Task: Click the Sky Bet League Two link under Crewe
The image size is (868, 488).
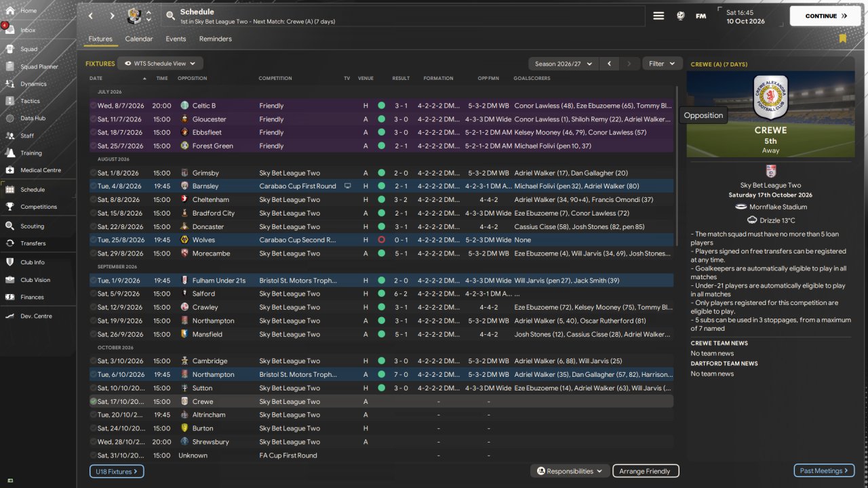Action: coord(770,185)
